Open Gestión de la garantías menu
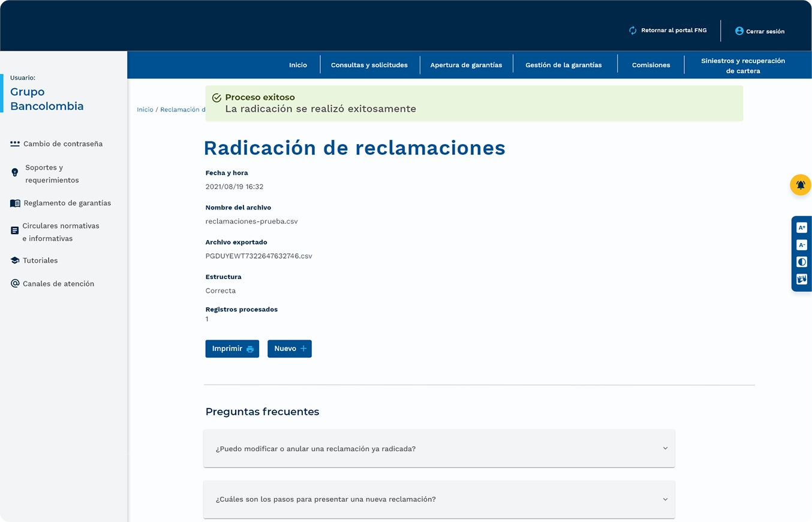The width and height of the screenshot is (812, 522). 564,65
